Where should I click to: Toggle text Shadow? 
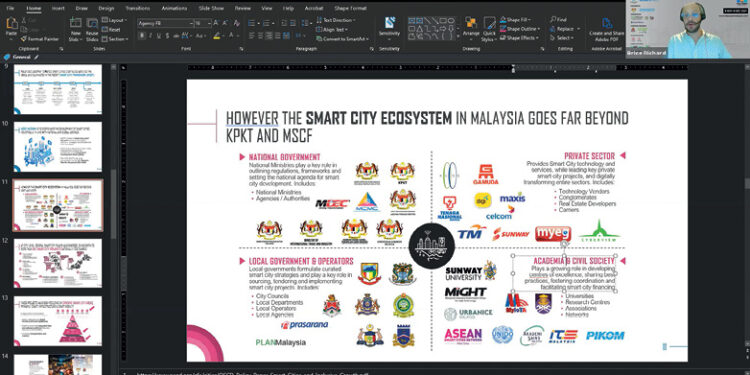(167, 36)
